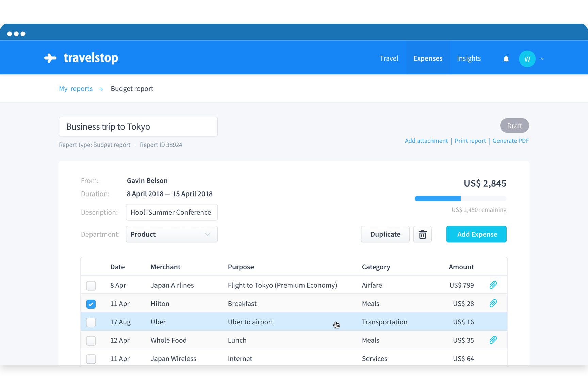Click the Whole Food merchant cell
The height and width of the screenshot is (389, 588).
(x=169, y=340)
